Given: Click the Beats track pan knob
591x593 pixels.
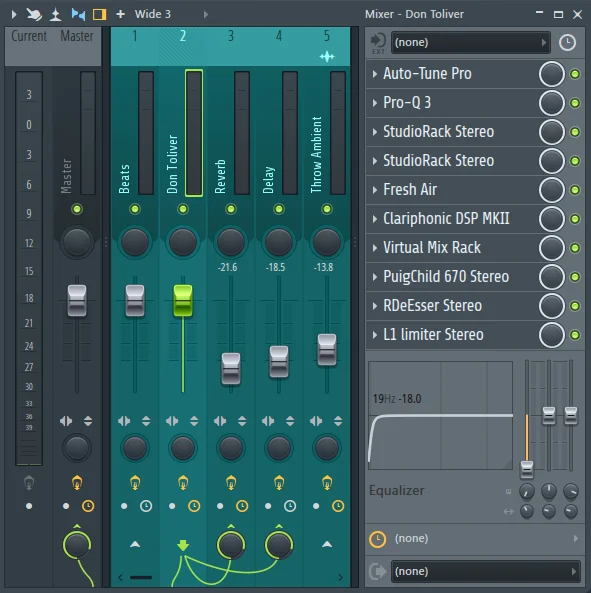Looking at the screenshot, I should pyautogui.click(x=135, y=242).
